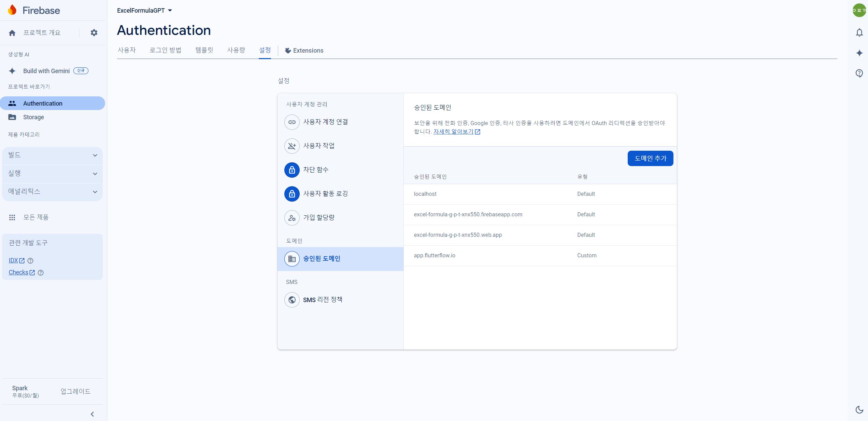Click the Custom type cell
Viewport: 868px width, 421px height.
pyautogui.click(x=587, y=256)
